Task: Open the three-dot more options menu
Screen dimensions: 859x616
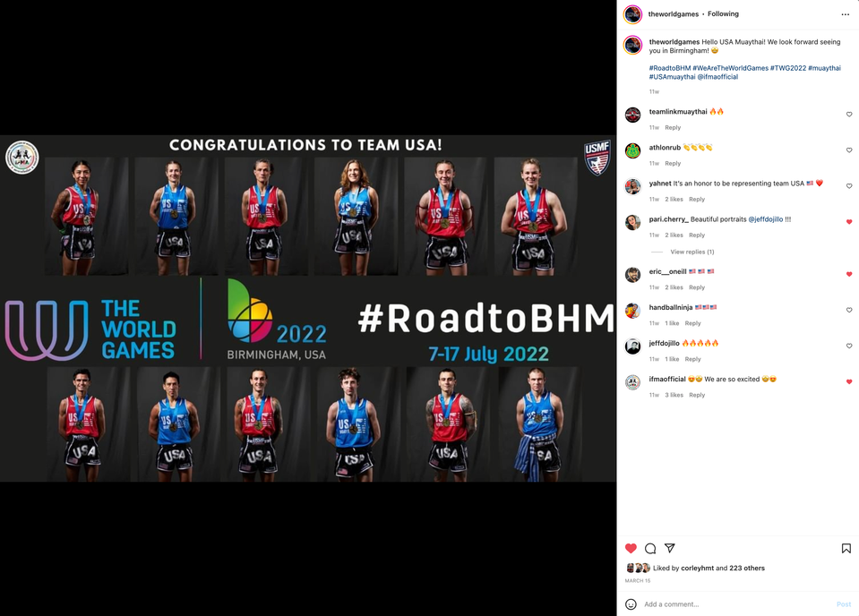Action: click(x=846, y=15)
